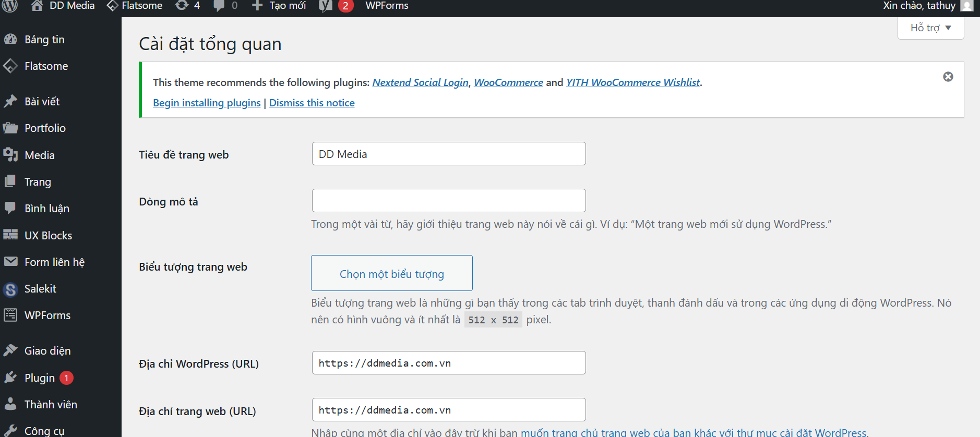
Task: Click the user avatar beside tathuy
Action: pyautogui.click(x=967, y=6)
